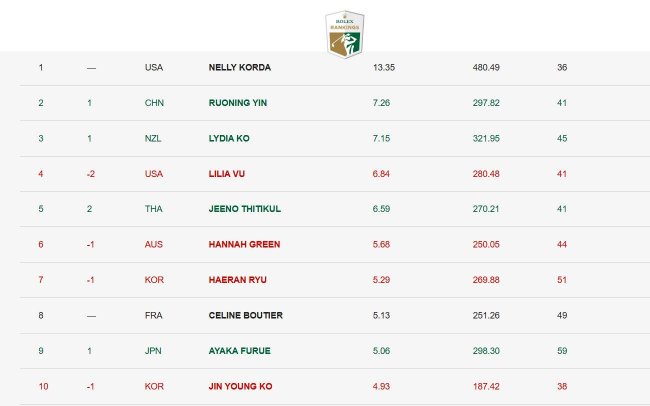Screen dimensions: 650x406
Task: Click Nelly Korda's average points 13.35
Action: [x=385, y=67]
